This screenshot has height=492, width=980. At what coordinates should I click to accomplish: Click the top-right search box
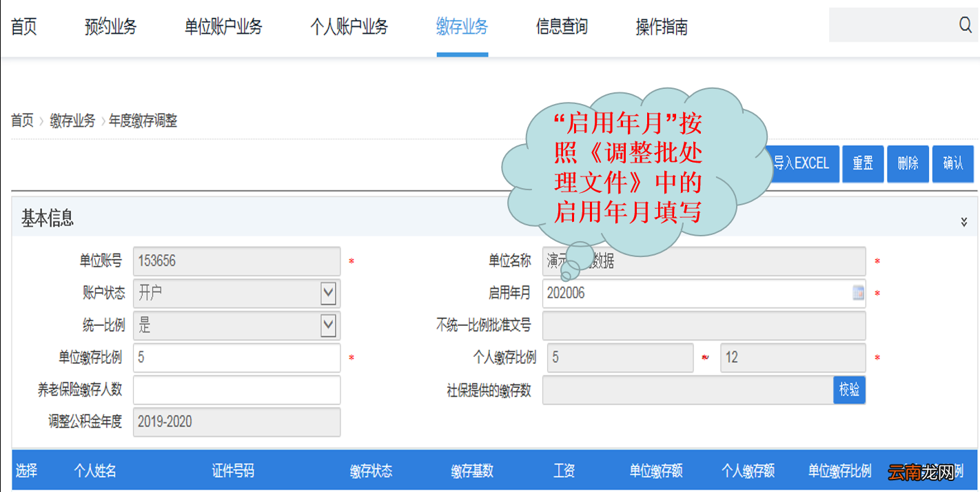tap(896, 25)
